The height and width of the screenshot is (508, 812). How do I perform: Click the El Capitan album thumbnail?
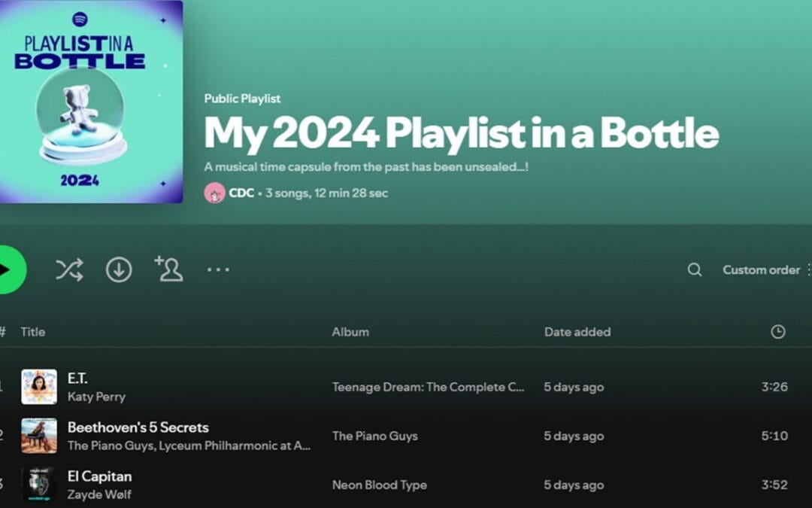pos(39,485)
